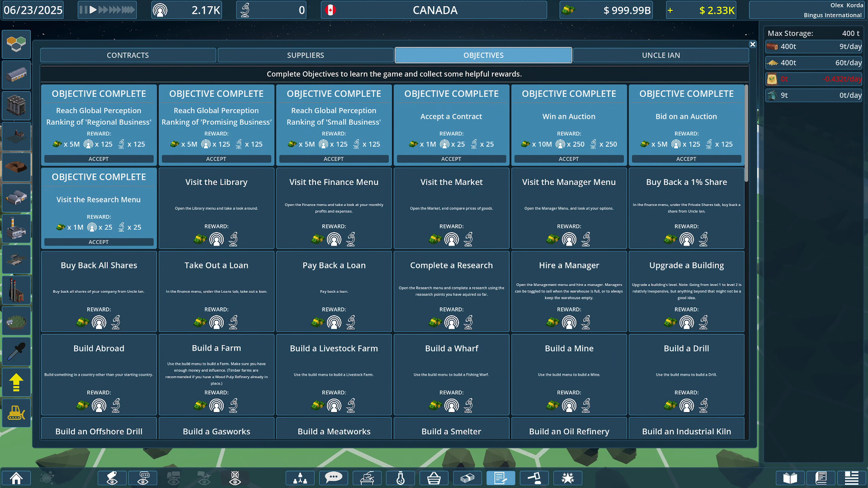This screenshot has width=868, height=488.
Task: Open the Library book icon top right
Action: tap(789, 478)
